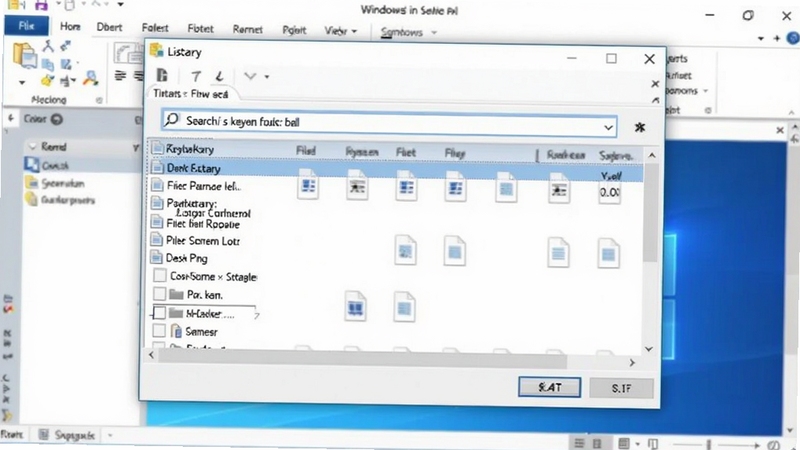Image resolution: width=800 pixels, height=450 pixels.
Task: Click the Filed column header
Action: (x=306, y=151)
